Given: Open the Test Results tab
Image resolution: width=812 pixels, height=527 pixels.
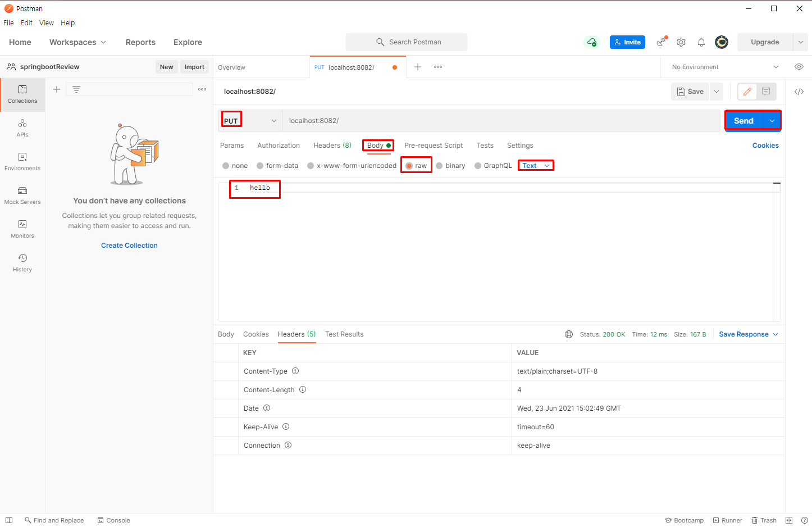Looking at the screenshot, I should 344,334.
